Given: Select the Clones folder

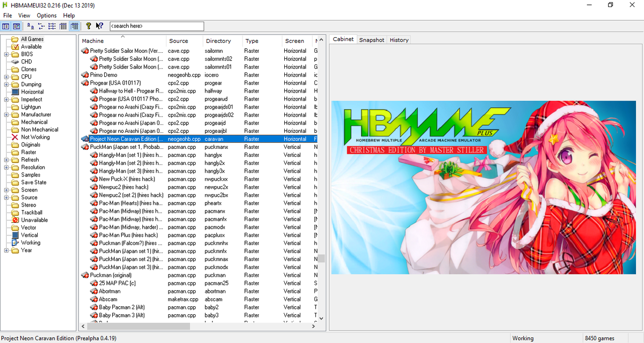Looking at the screenshot, I should 29,69.
